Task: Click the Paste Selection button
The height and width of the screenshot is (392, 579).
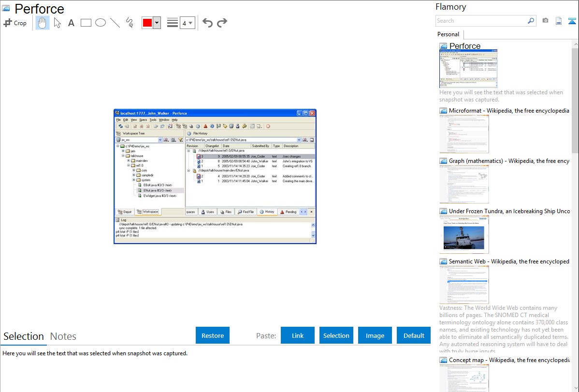Action: click(x=336, y=335)
